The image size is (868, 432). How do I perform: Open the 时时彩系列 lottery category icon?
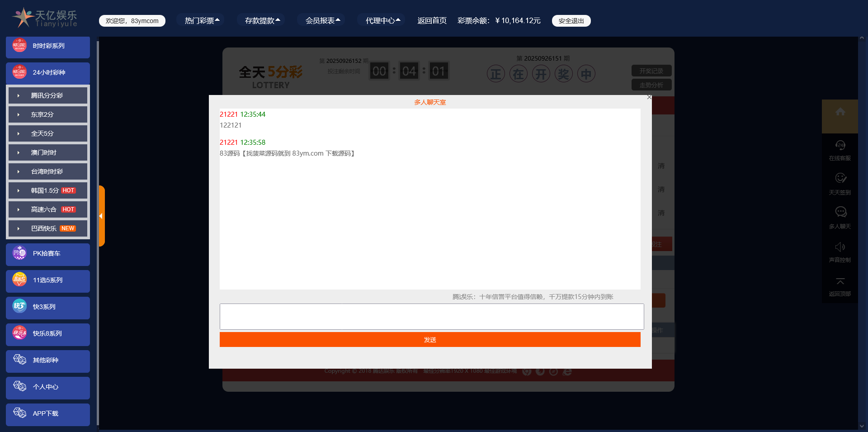(19, 45)
